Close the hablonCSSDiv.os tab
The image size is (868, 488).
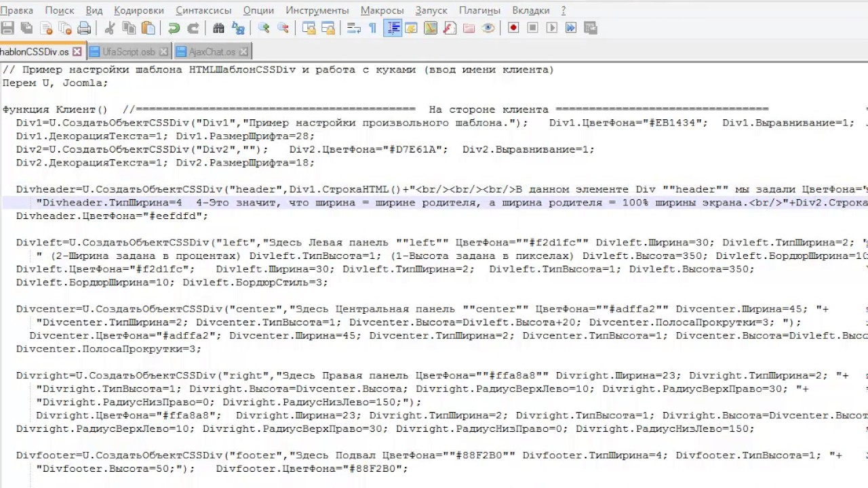77,52
